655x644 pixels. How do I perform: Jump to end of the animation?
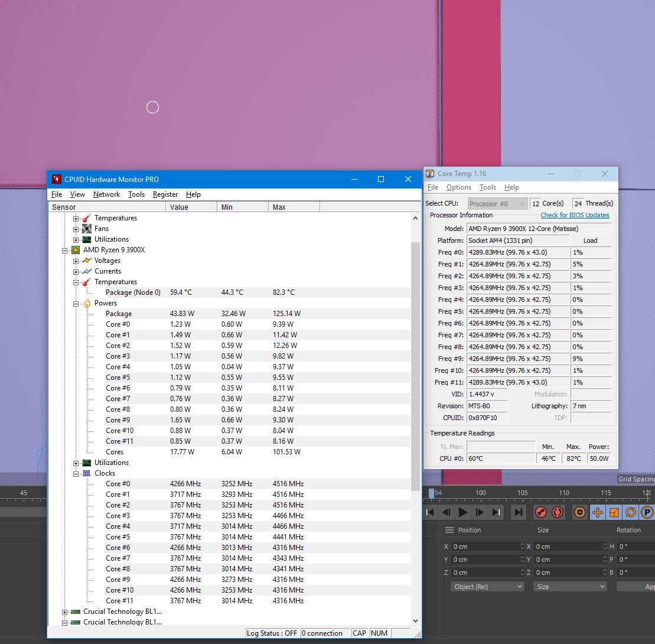point(496,512)
